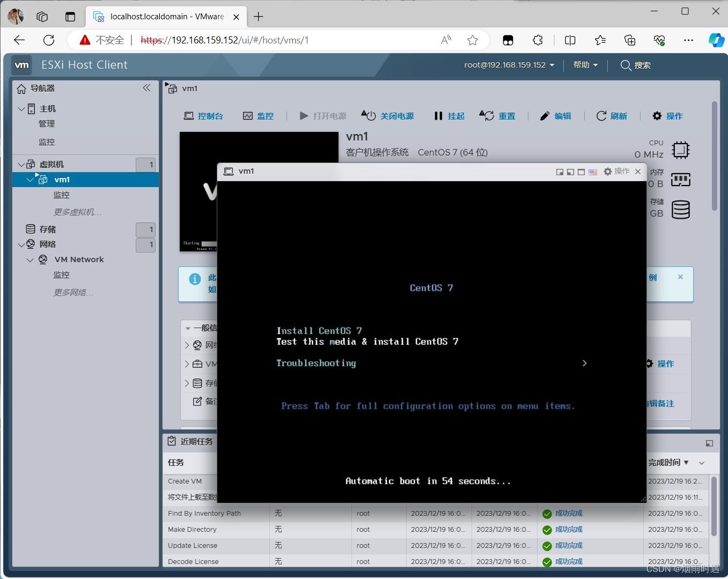Select 'Test this media & install CentOS 7'
This screenshot has height=579, width=728.
pyautogui.click(x=367, y=342)
